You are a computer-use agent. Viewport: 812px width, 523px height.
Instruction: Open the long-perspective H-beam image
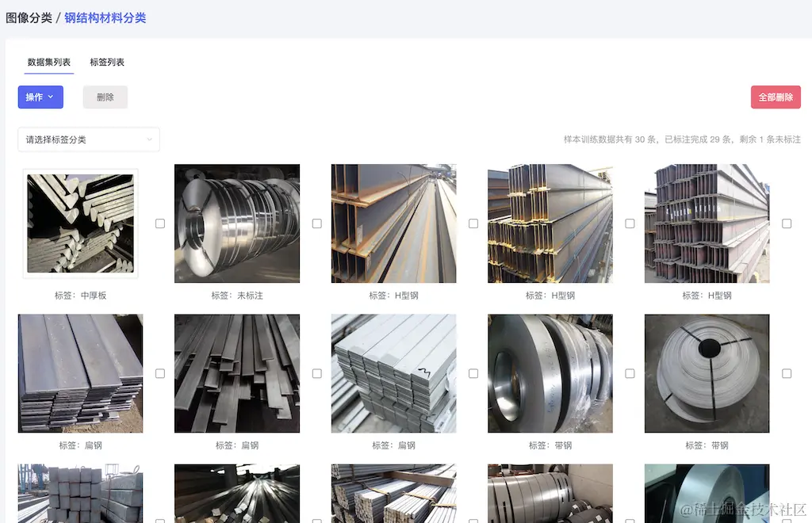[393, 223]
